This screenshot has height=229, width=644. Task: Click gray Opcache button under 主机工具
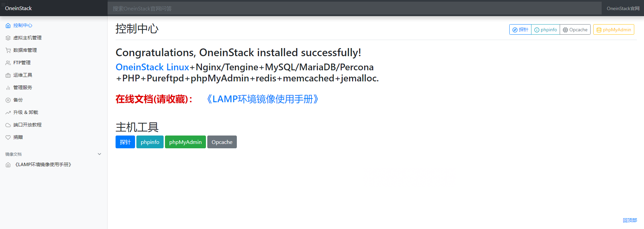pos(222,142)
